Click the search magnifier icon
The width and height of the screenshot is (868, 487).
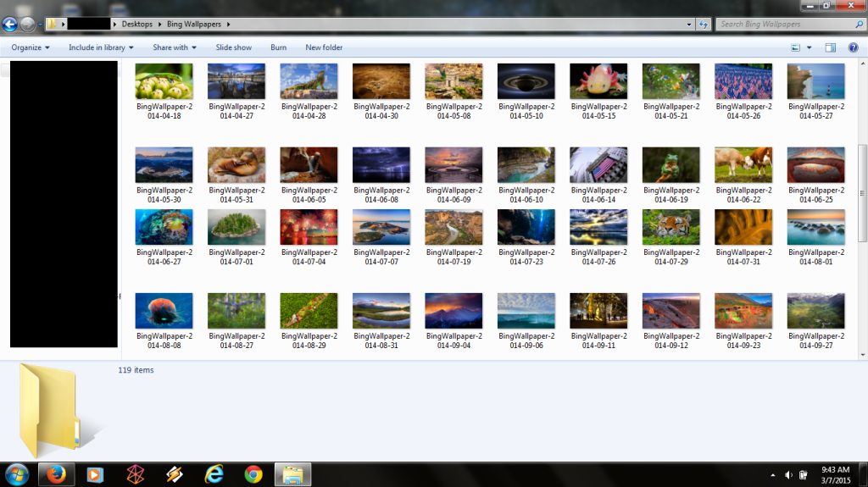pos(860,25)
